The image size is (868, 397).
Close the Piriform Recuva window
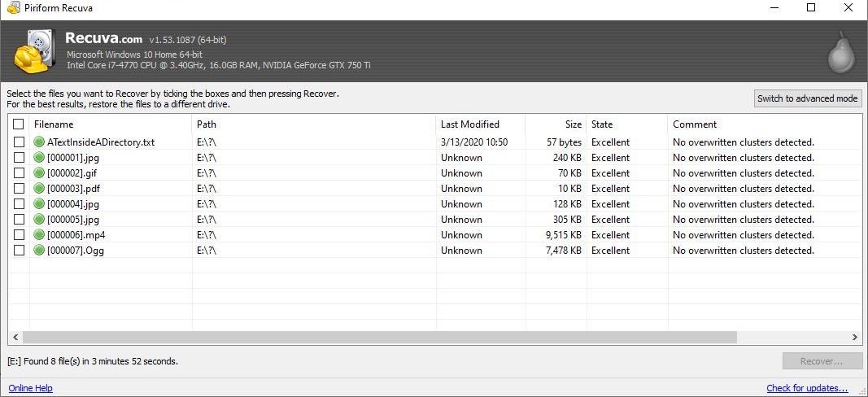(x=848, y=8)
